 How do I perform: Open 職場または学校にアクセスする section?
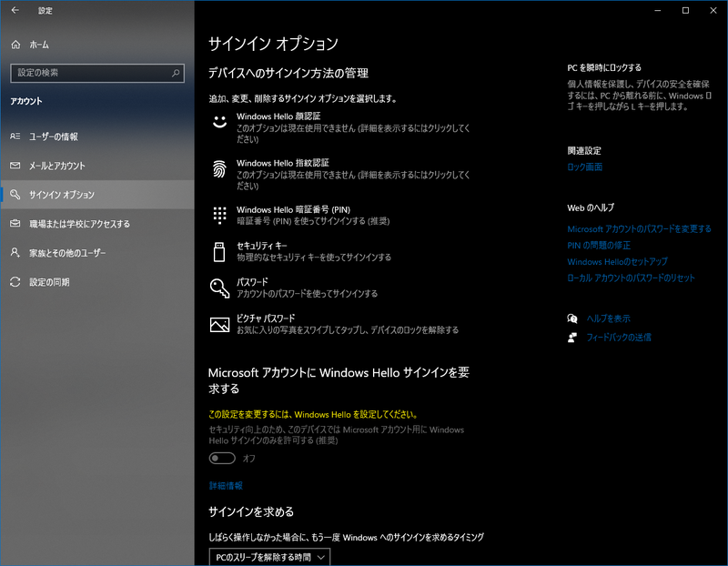(79, 224)
